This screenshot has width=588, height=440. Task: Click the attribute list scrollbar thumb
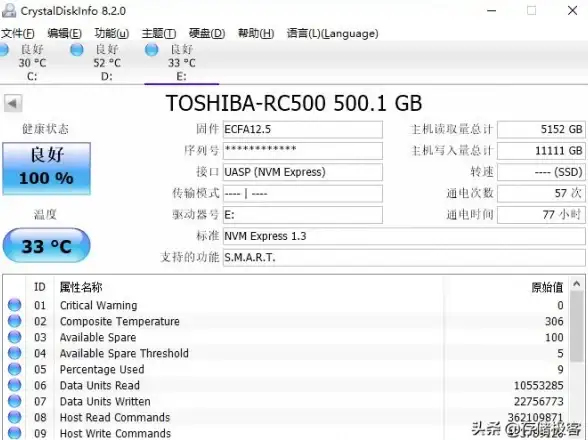pos(577,326)
